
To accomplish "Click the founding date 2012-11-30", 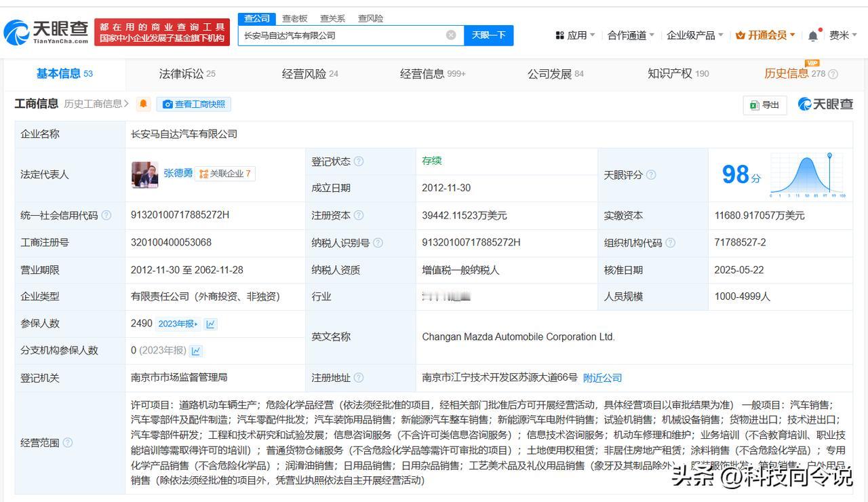I will click(446, 188).
